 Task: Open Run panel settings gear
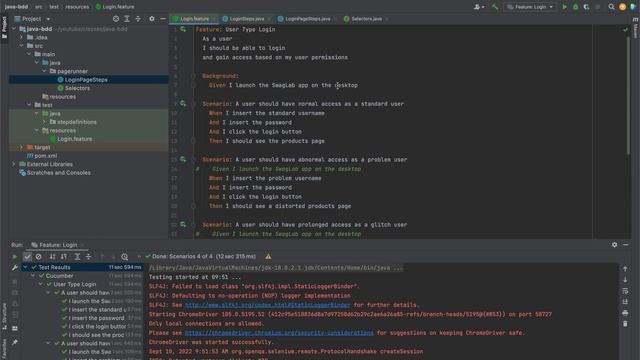pyautogui.click(x=614, y=245)
